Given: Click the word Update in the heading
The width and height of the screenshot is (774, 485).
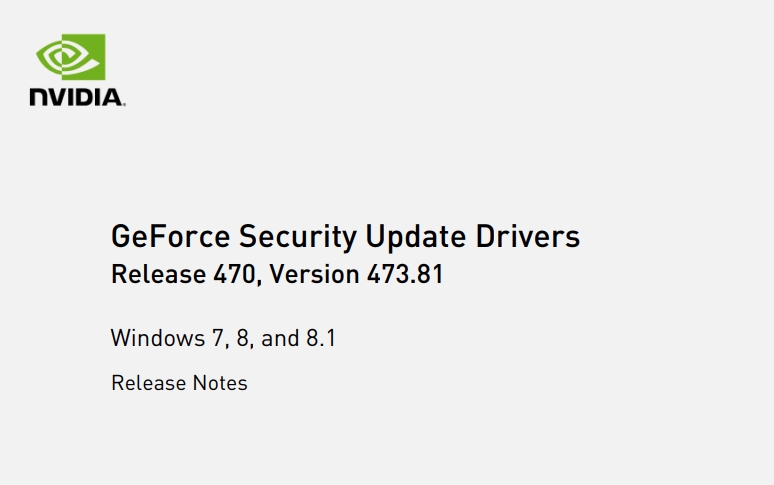Looking at the screenshot, I should click(416, 237).
